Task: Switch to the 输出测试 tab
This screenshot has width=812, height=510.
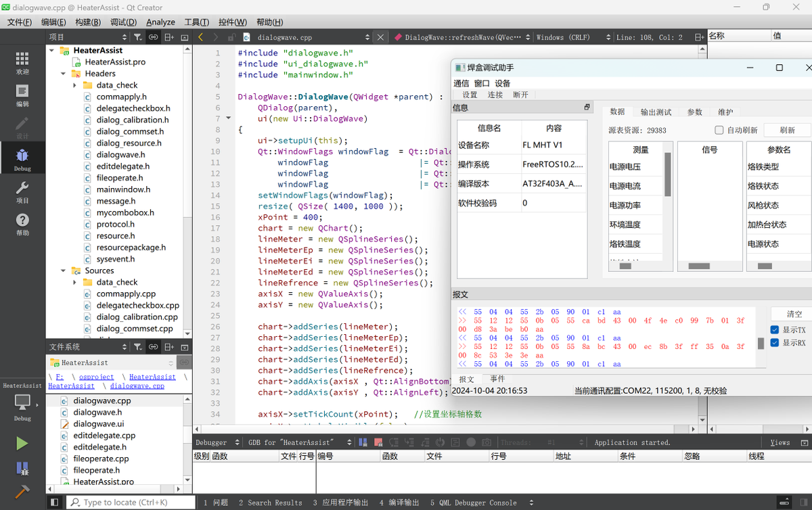Action: [x=656, y=112]
